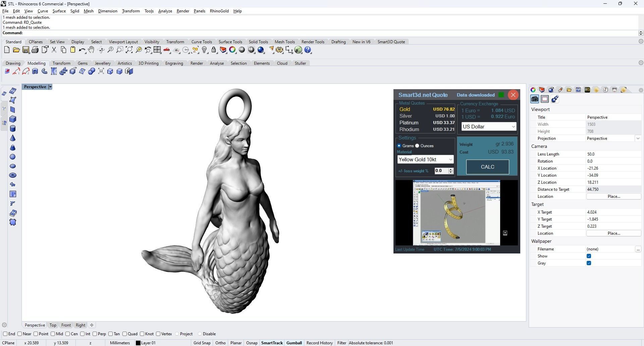Open the Layers panel tab icon

(542, 90)
